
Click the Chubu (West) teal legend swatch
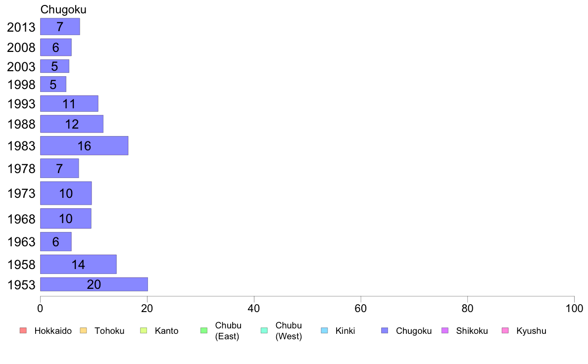pyautogui.click(x=264, y=330)
